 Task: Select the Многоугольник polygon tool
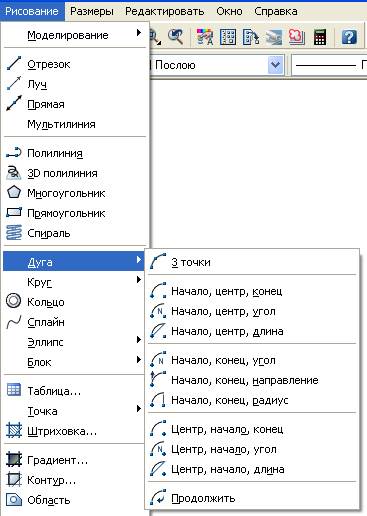pyautogui.click(x=75, y=193)
